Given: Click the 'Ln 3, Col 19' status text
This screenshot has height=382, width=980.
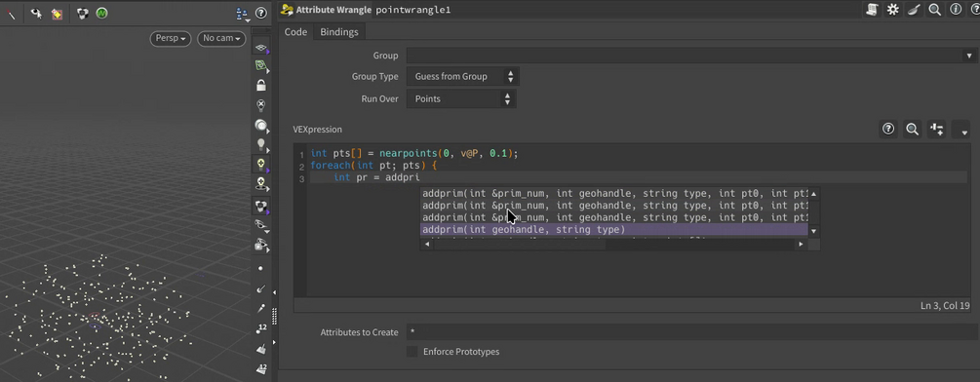Looking at the screenshot, I should (945, 306).
